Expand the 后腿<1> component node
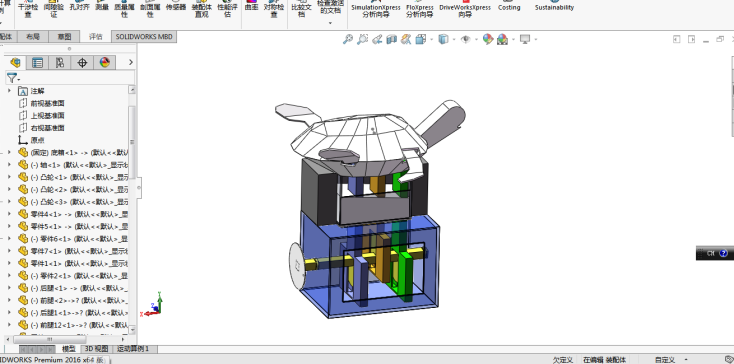 coord(9,288)
